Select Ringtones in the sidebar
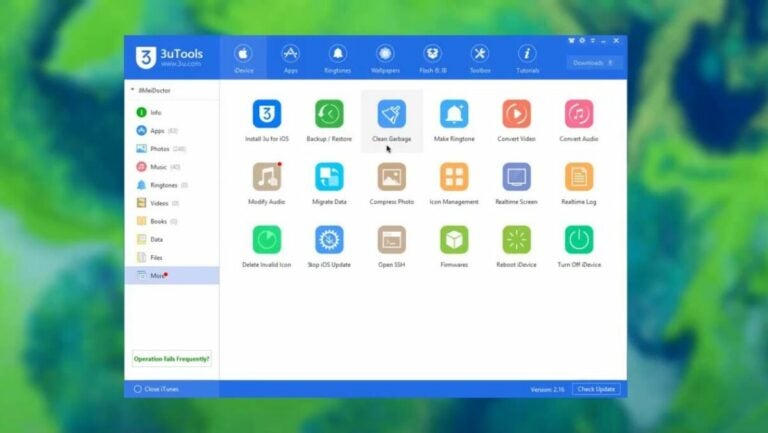This screenshot has height=433, width=768. 171,185
